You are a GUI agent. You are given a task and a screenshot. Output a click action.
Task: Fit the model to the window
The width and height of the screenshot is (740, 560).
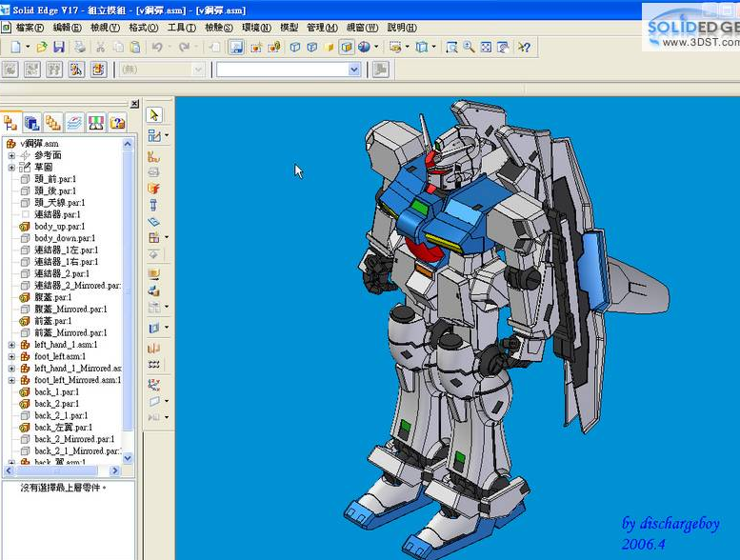486,47
